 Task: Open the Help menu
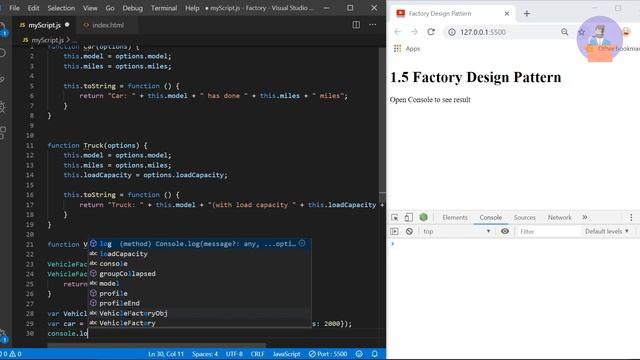click(192, 8)
